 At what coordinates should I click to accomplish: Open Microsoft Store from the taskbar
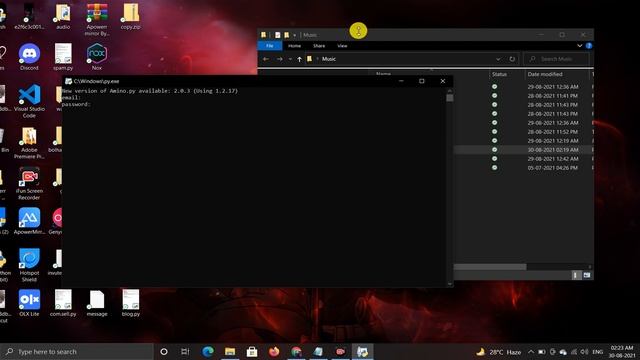252,351
